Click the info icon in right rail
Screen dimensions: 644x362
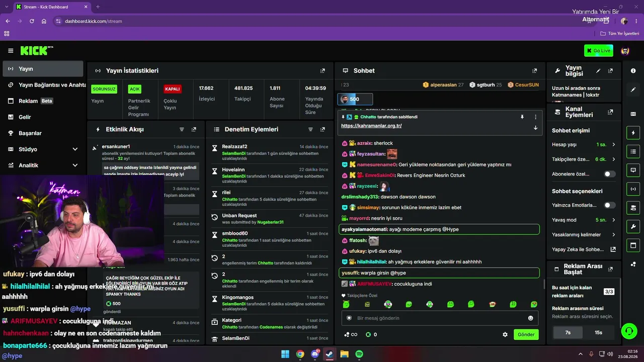(633, 71)
